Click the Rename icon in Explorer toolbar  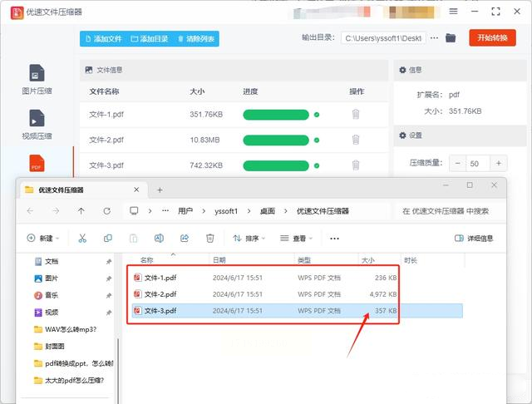(159, 239)
